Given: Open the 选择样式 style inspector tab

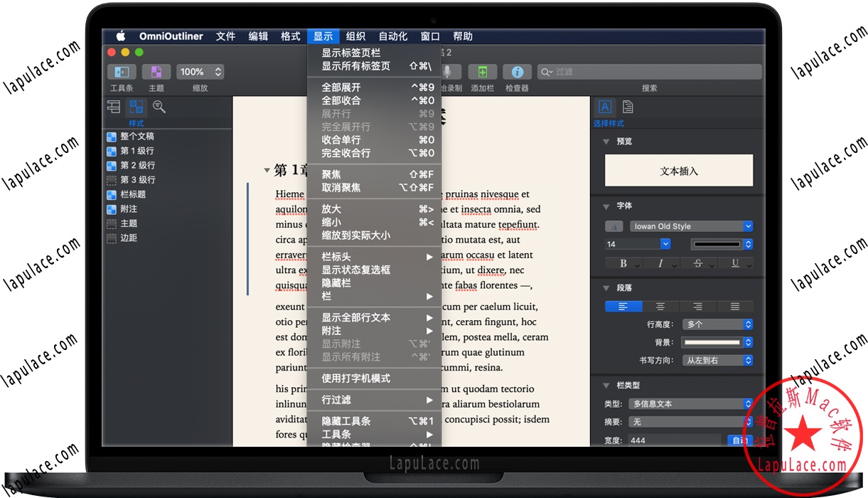Looking at the screenshot, I should point(605,107).
